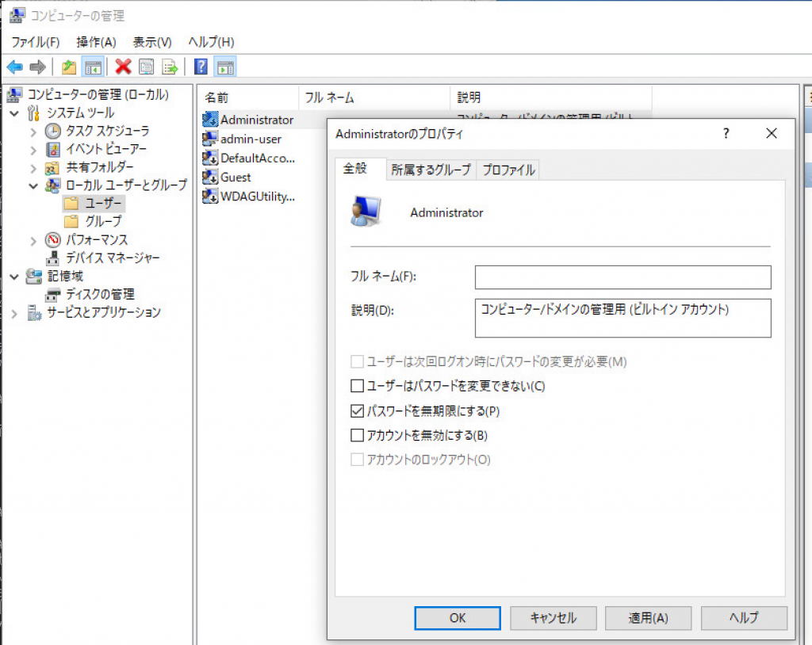Click the フル ネーム text field

622,277
